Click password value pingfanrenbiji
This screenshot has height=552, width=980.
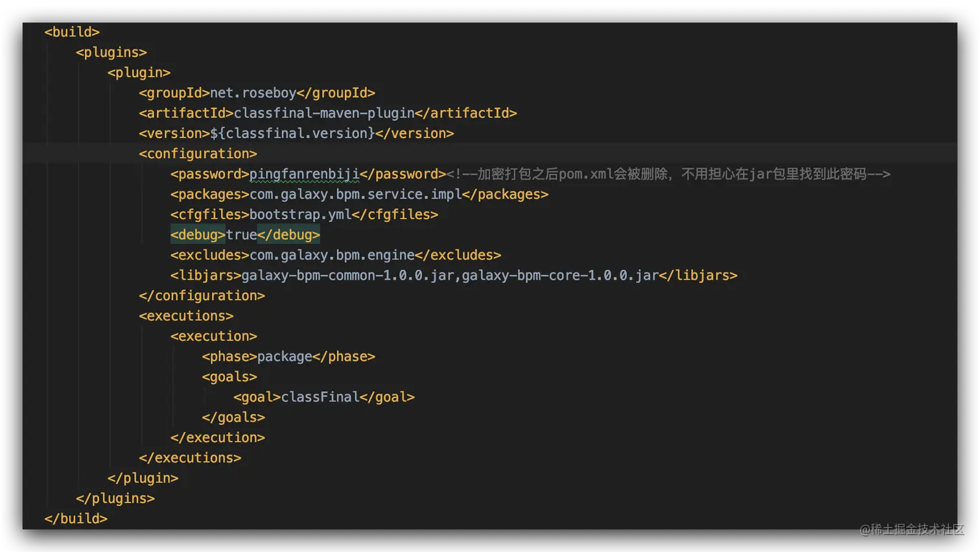[x=305, y=174]
